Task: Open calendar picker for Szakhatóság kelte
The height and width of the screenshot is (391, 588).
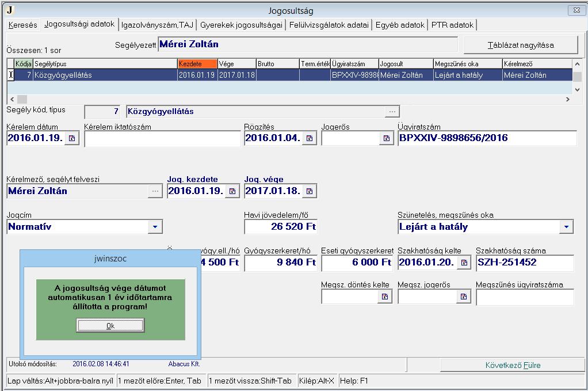Action: coord(464,262)
